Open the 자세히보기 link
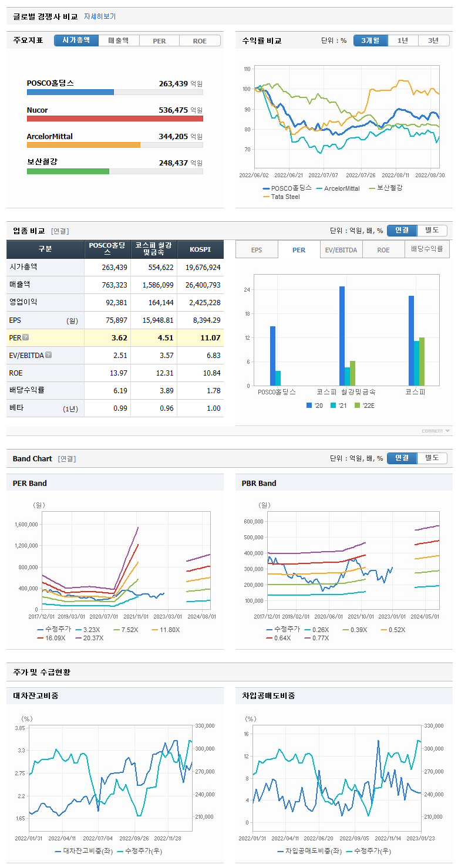 tap(100, 16)
